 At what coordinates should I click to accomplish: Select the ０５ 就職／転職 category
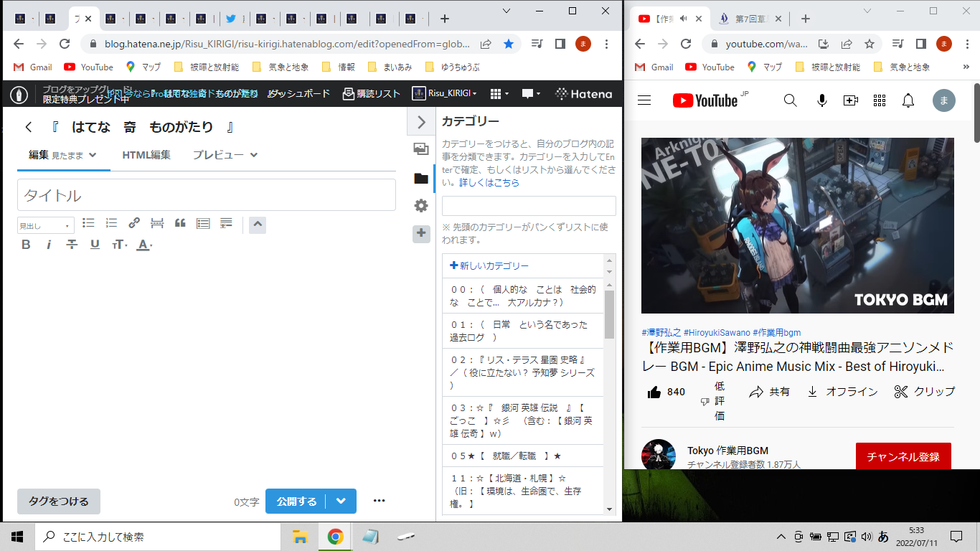[x=523, y=456]
